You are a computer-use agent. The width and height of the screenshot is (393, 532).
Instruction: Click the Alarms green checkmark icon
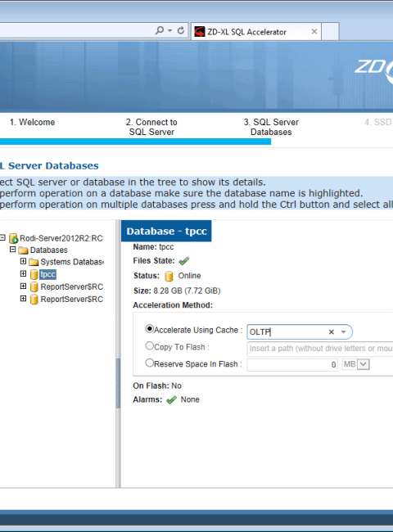[x=172, y=400]
